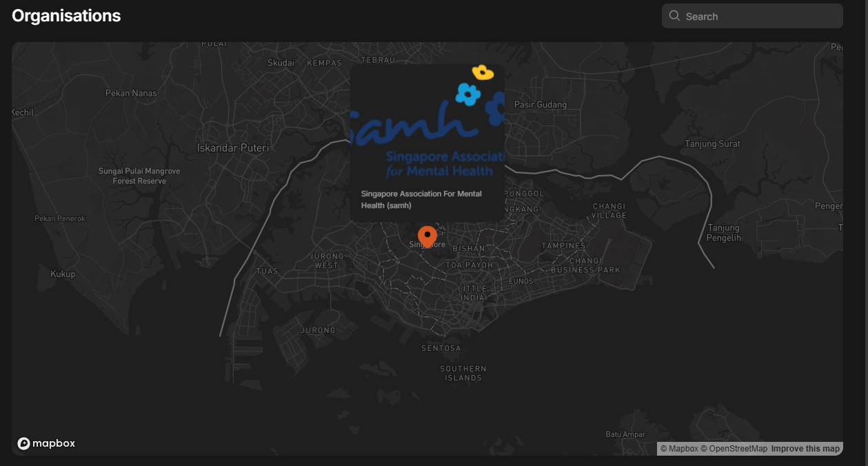
Task: Click the © OpenStreetMap attribution link
Action: (x=734, y=449)
